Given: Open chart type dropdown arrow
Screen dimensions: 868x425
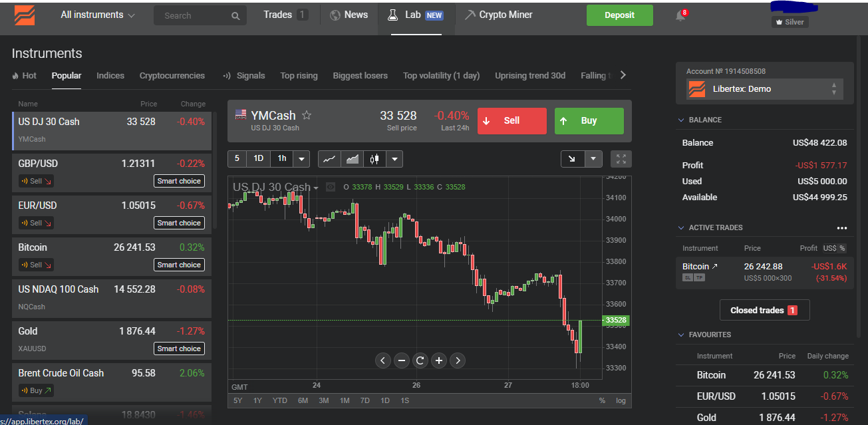Looking at the screenshot, I should coord(395,159).
